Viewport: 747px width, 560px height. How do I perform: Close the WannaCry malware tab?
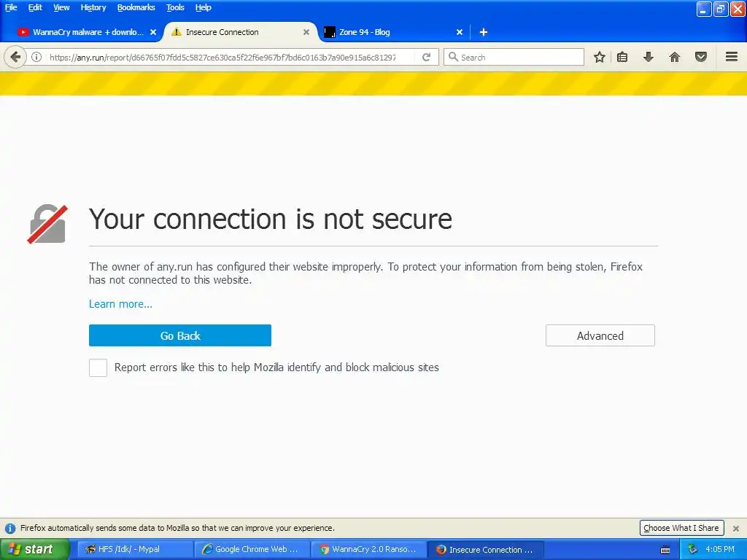coord(153,32)
